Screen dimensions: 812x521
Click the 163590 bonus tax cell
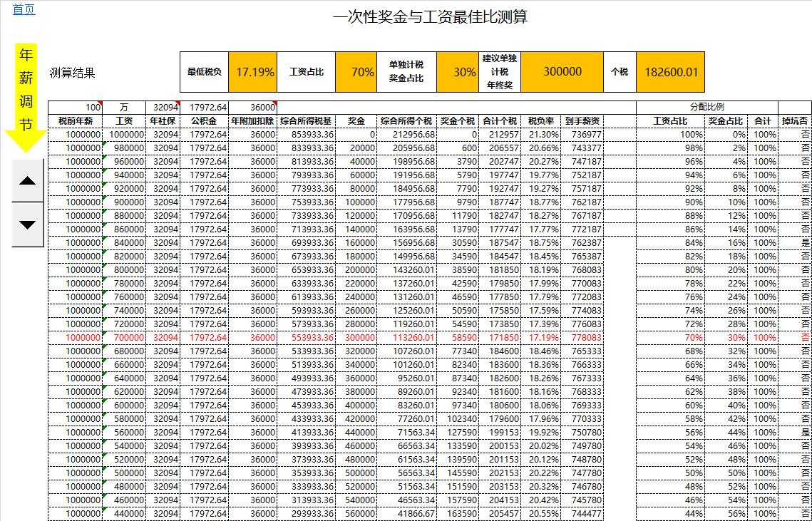click(x=458, y=514)
